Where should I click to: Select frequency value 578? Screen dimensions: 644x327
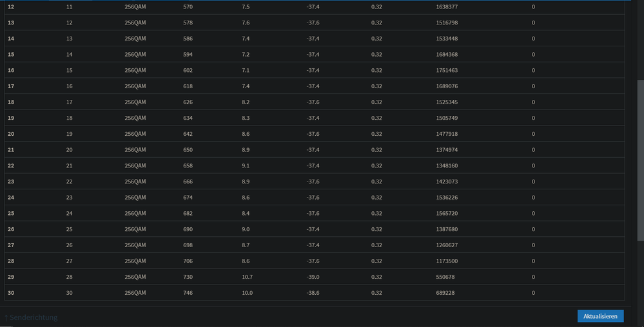(x=188, y=23)
